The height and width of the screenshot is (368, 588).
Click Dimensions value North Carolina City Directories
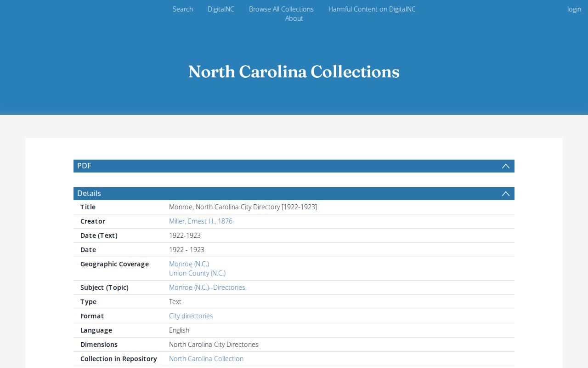click(x=214, y=345)
